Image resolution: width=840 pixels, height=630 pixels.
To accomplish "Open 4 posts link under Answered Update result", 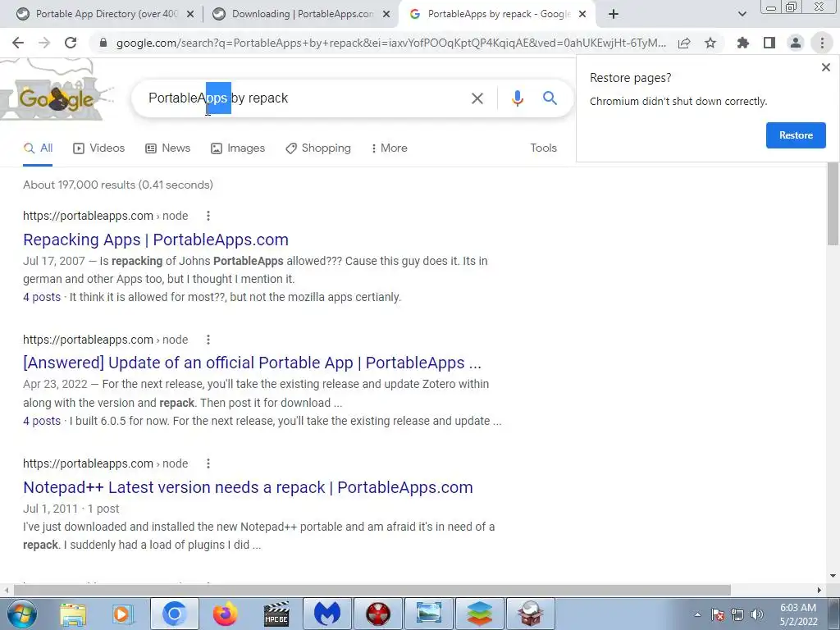I will tap(42, 421).
